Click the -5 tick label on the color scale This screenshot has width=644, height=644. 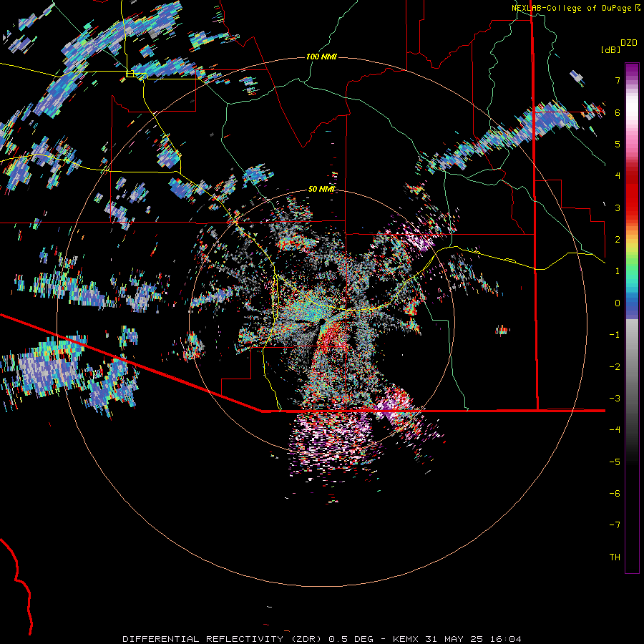point(615,462)
